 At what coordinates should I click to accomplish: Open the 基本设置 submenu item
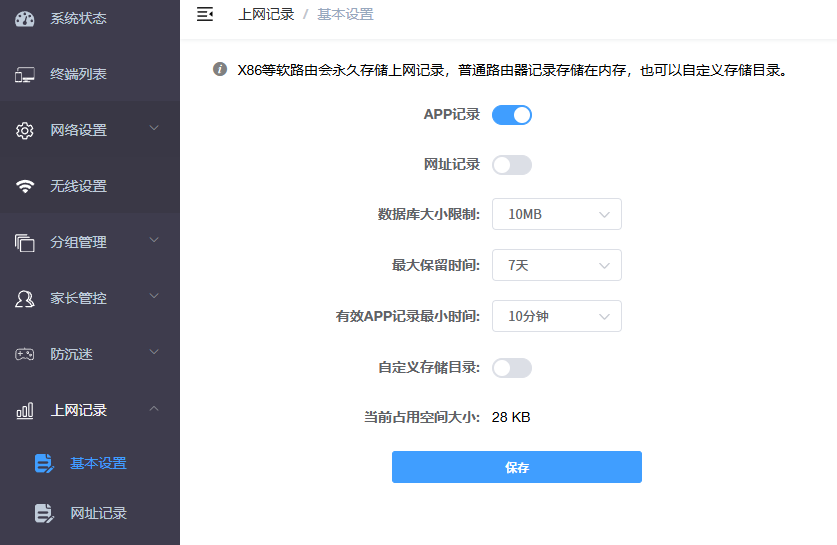(x=98, y=464)
